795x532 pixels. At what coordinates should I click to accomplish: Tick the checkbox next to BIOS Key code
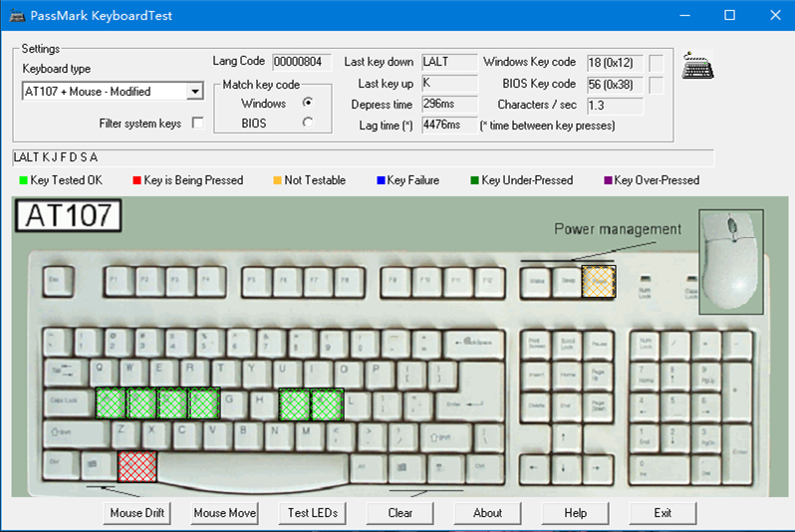click(657, 85)
